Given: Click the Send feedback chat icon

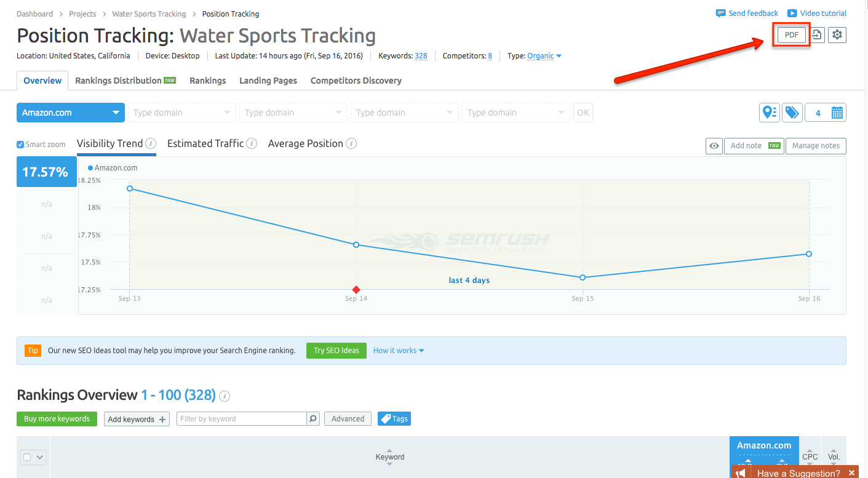Looking at the screenshot, I should [722, 13].
